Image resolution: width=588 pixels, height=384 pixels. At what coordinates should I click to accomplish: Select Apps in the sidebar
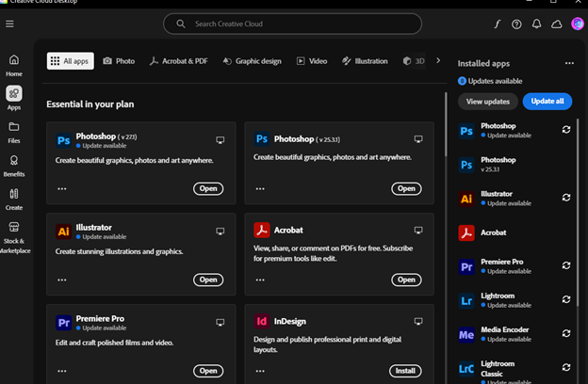pos(14,98)
